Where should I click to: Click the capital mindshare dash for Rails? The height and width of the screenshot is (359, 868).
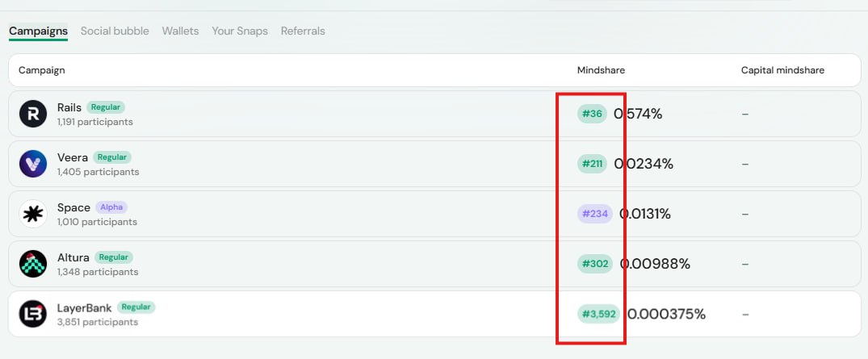(x=745, y=114)
